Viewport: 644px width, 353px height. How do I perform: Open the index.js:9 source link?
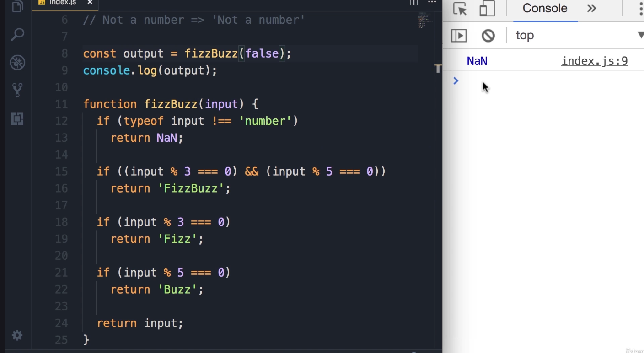pos(594,61)
